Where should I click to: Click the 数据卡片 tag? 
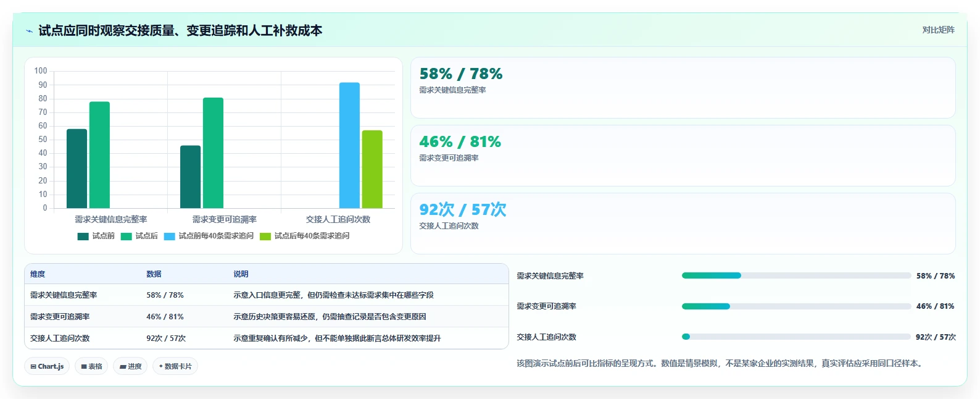click(175, 366)
